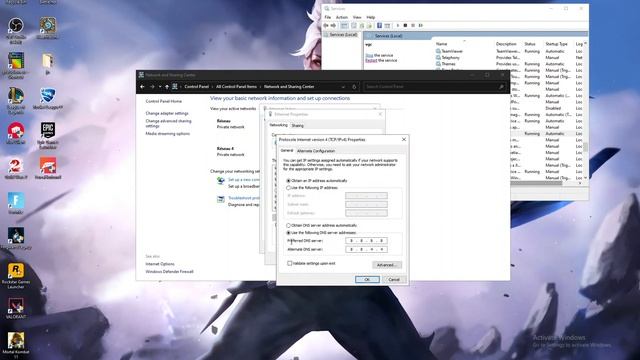Screen dimensions: 640x360
Task: Open Control Panel address bar dropdown
Action: 343,87
